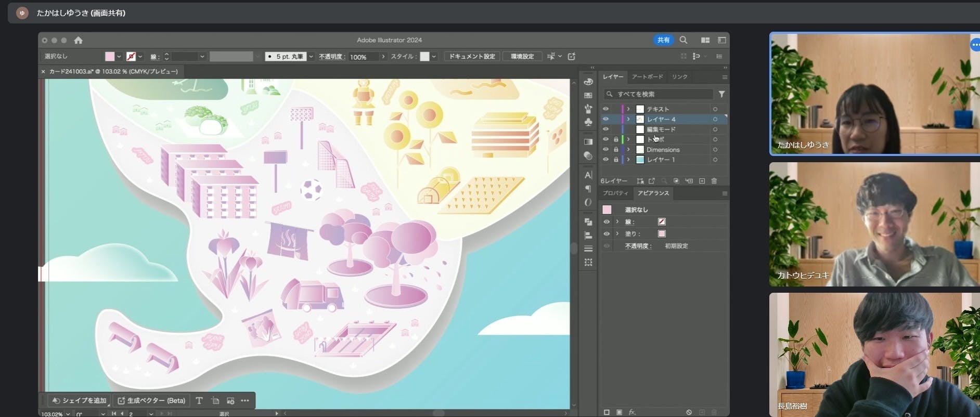Viewport: 980px width, 417px height.
Task: Click the ドキュメント設定 button
Action: (472, 57)
